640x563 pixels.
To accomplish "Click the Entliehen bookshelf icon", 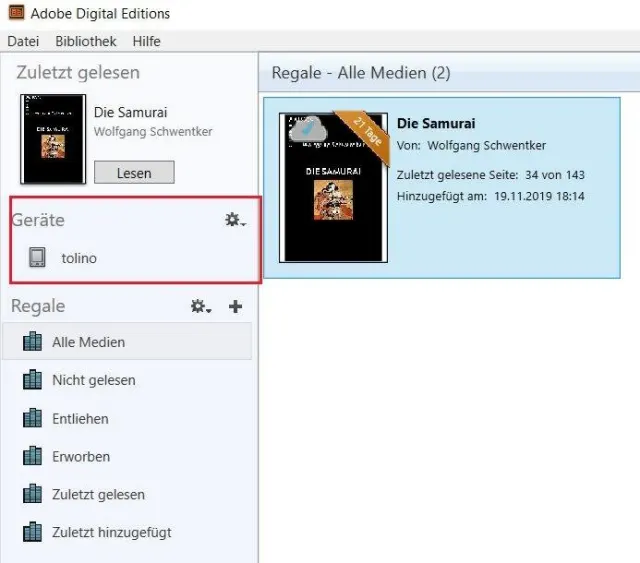I will (32, 418).
